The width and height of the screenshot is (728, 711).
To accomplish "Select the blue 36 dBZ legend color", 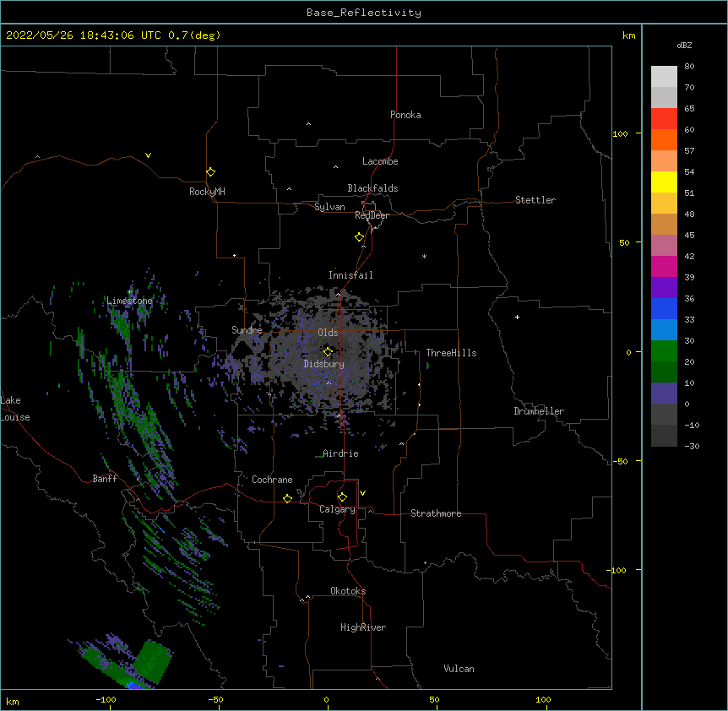I will [664, 308].
